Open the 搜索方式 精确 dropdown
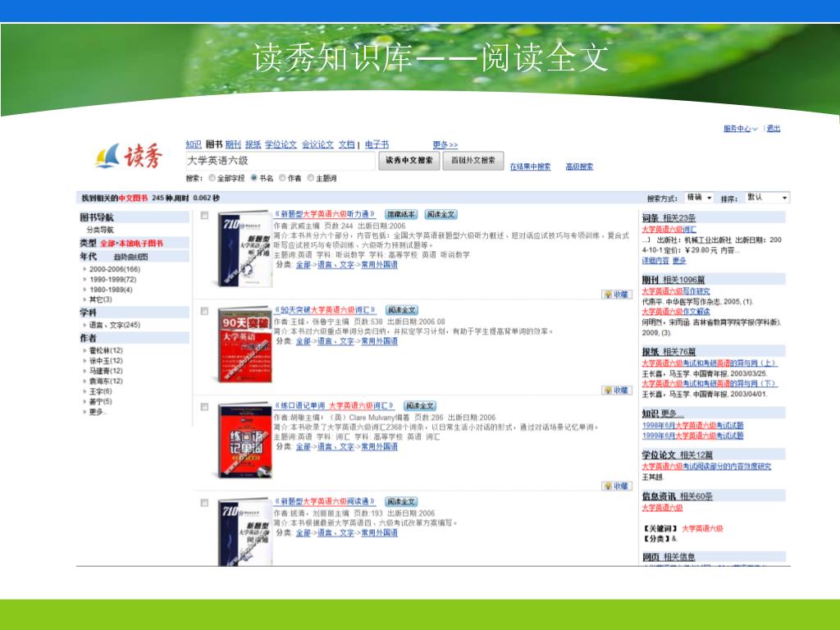The height and width of the screenshot is (630, 840). coord(699,198)
